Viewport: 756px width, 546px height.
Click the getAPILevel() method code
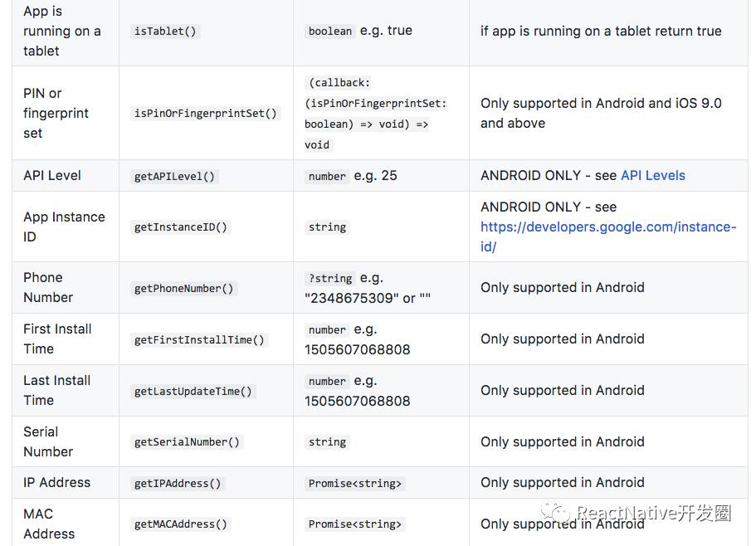click(x=174, y=176)
